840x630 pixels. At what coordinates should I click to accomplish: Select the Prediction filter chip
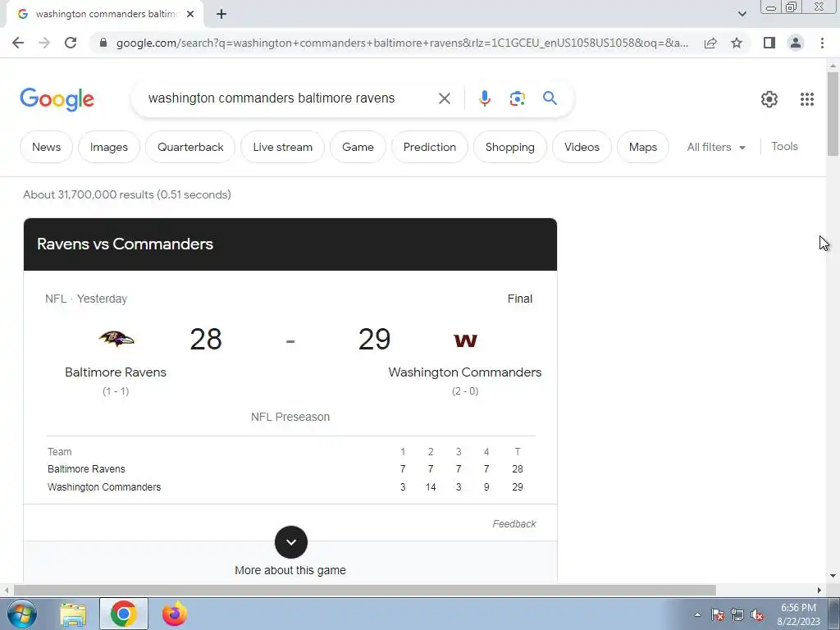pos(430,147)
